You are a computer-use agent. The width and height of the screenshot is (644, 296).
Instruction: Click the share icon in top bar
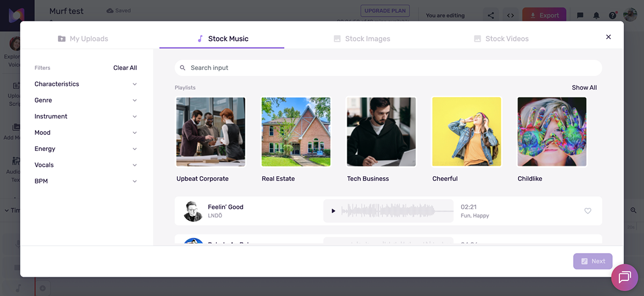(x=491, y=16)
